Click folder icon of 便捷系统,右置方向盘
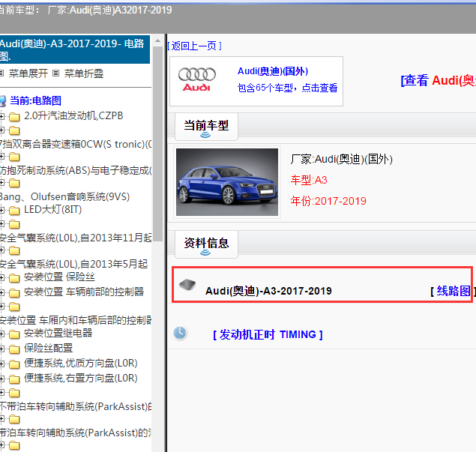 tap(14, 379)
